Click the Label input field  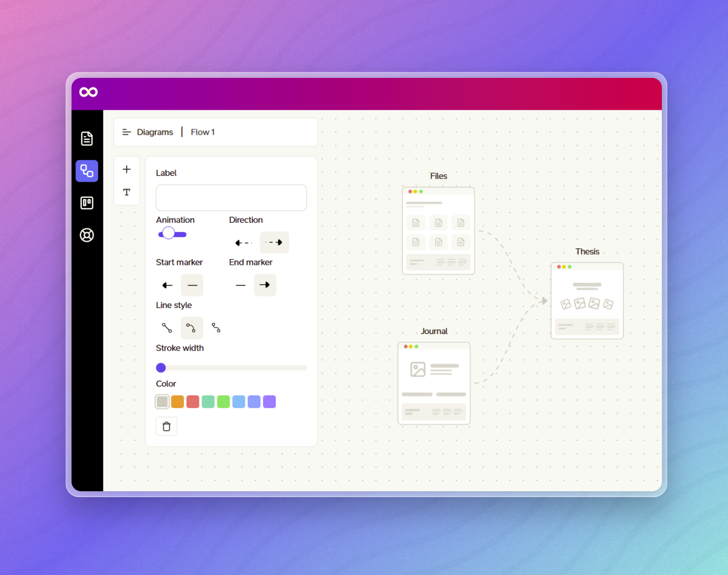coord(231,197)
